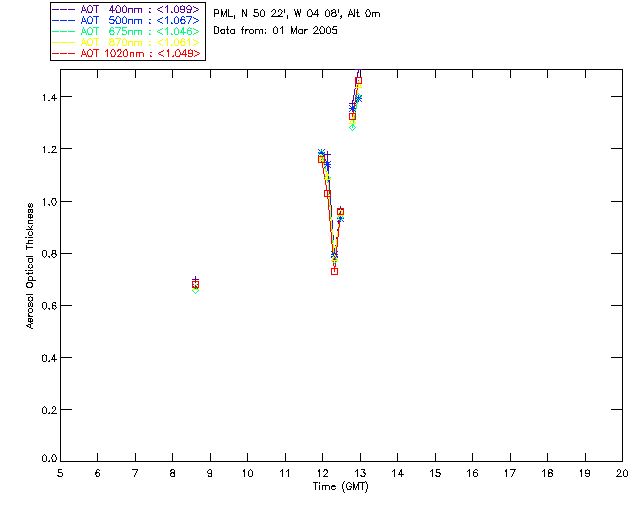
Task: Click the 0.0 tick label on y-axis
Action: pos(49,458)
